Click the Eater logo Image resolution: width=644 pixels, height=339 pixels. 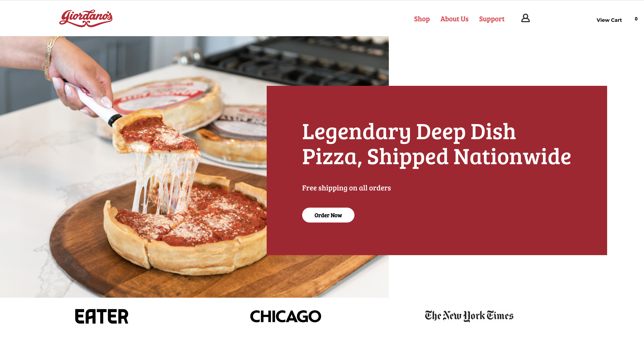pos(101,316)
